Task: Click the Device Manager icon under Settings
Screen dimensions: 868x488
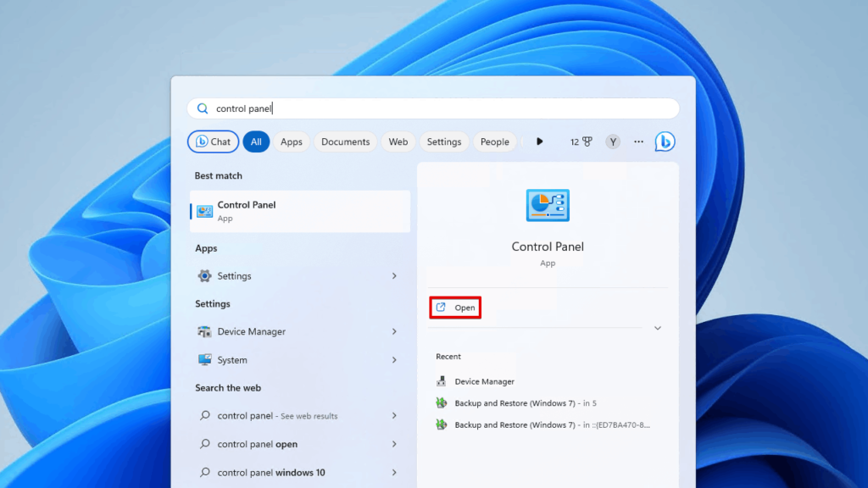Action: (203, 331)
